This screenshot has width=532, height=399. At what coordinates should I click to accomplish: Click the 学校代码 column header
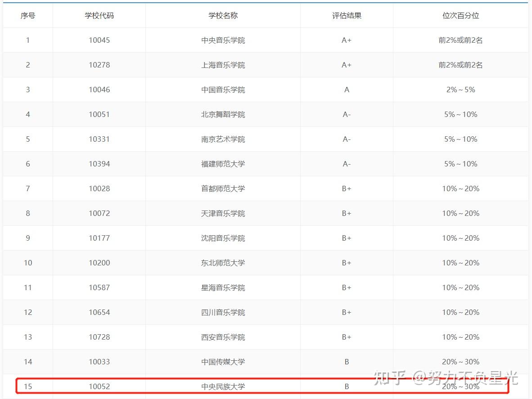point(99,16)
